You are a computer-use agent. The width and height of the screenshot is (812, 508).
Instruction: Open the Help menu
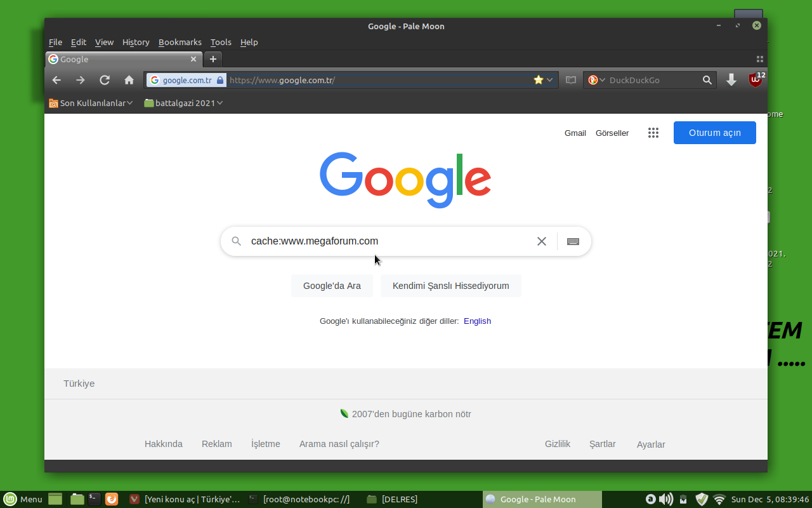pyautogui.click(x=249, y=42)
